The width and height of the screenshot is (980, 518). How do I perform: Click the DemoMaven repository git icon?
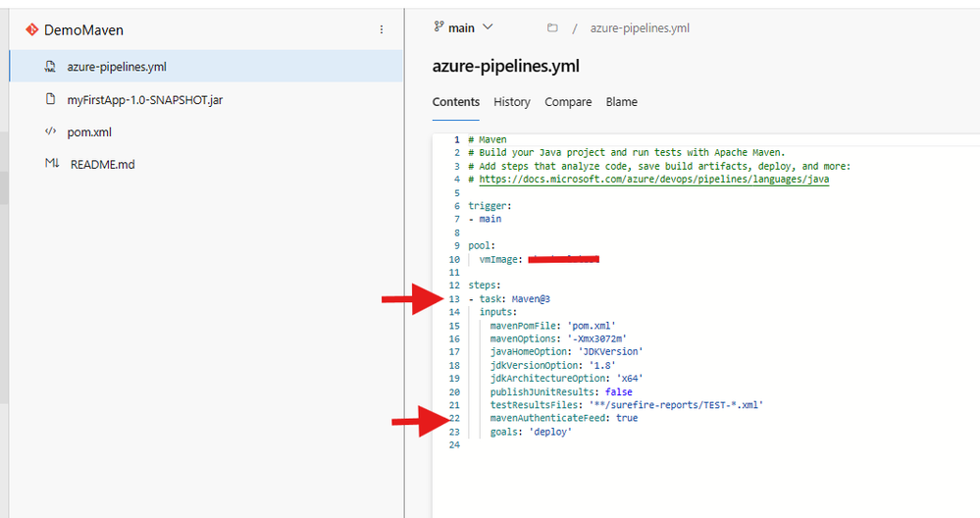31,29
